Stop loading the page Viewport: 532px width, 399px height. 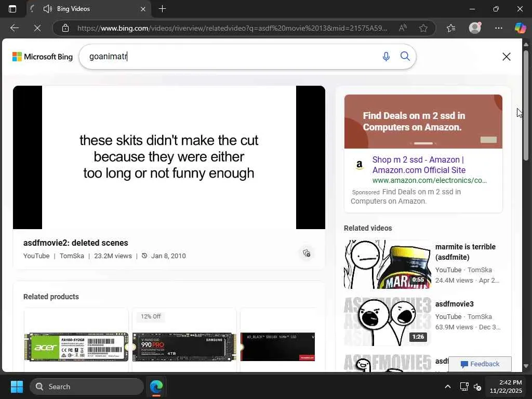pos(37,28)
